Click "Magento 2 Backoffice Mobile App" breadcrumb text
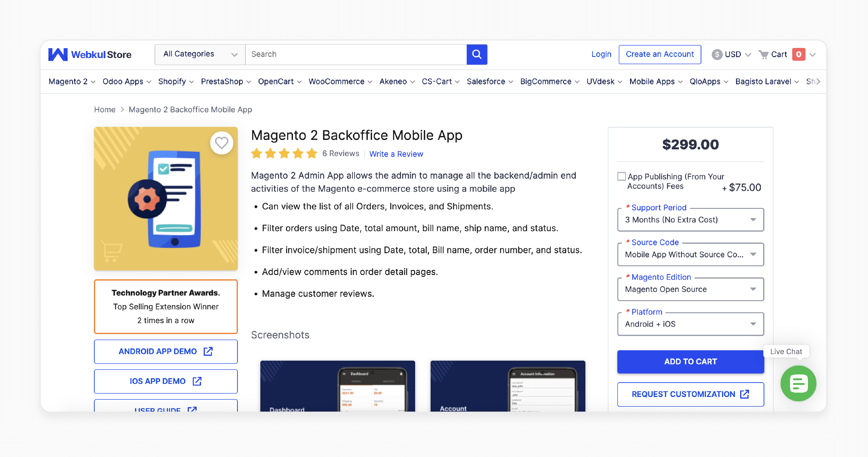This screenshot has height=457, width=868. (190, 109)
